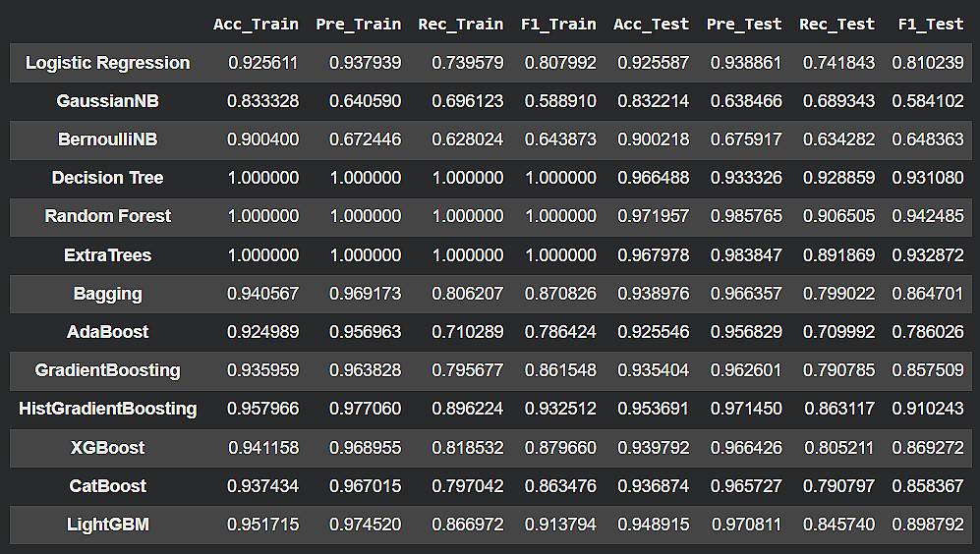Viewport: 980px width, 554px height.
Task: Click Logistic Regression Acc_Train value 0.925611
Action: (x=263, y=63)
